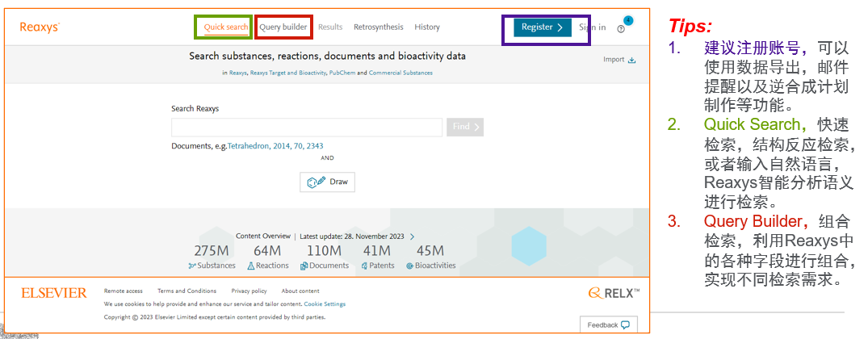Click the Patents icon
Viewport: 868px width, 339px height.
pyautogui.click(x=364, y=266)
